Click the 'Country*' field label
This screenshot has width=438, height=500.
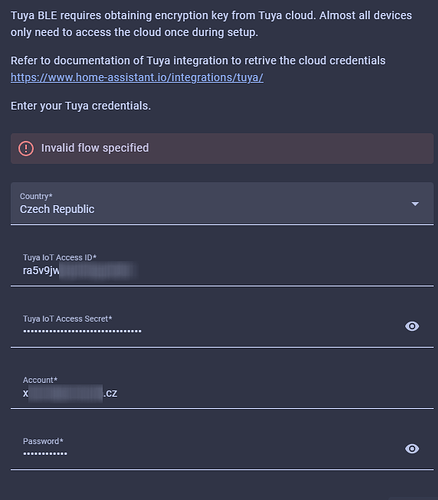(x=36, y=196)
